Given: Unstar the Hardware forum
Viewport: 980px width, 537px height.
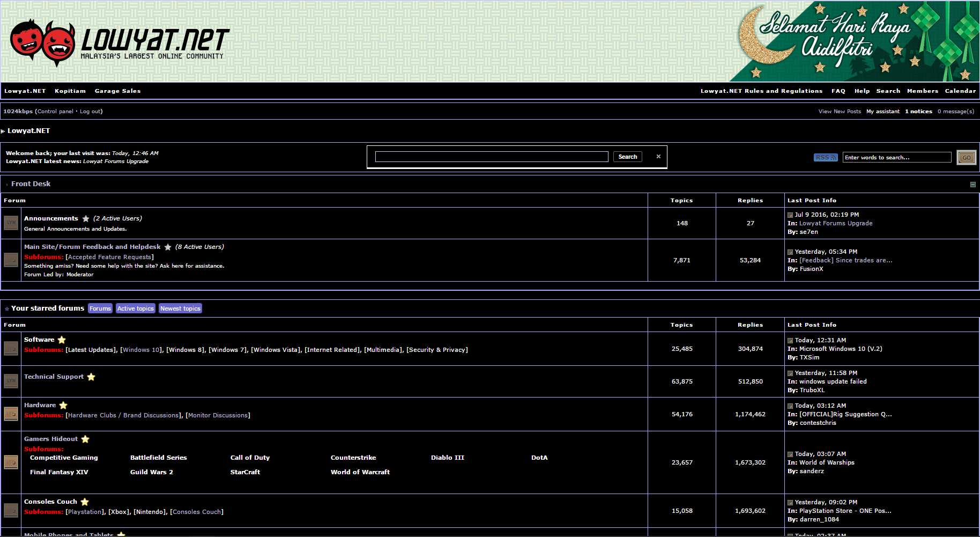Looking at the screenshot, I should pos(63,405).
